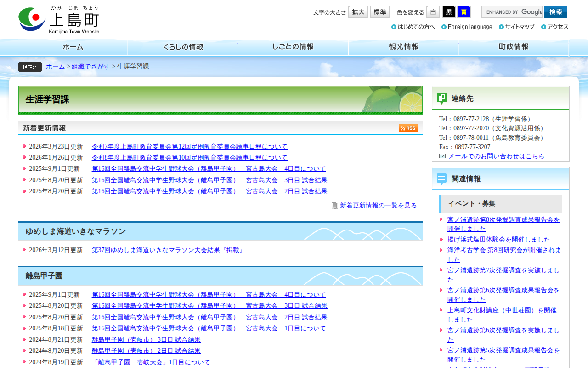The width and height of the screenshot is (588, 368).
Task: Open 第37回ゆめしま海道いきなマラソン大会結果 link
Action: click(169, 250)
